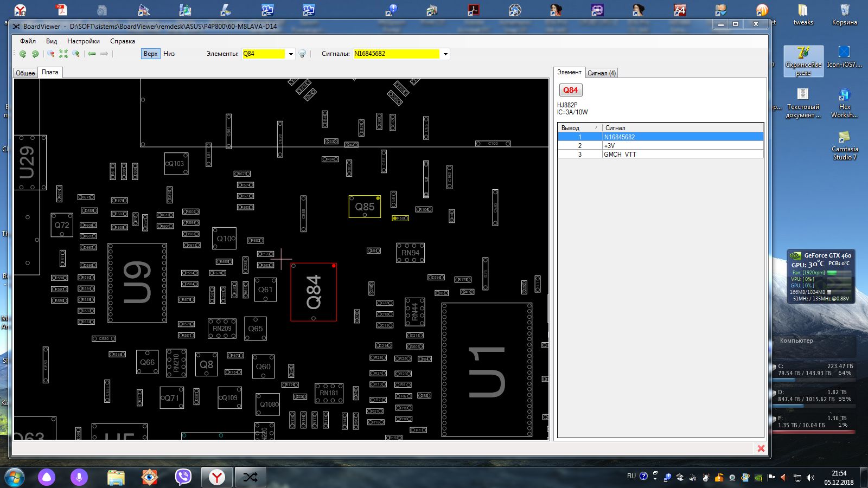This screenshot has height=488, width=868.
Task: Switch to the Элемент tab
Action: click(x=569, y=72)
